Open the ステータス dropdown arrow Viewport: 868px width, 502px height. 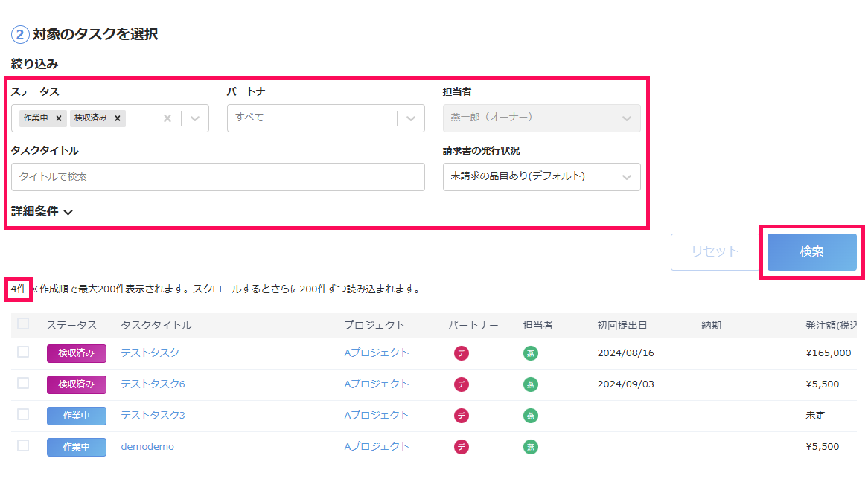(195, 118)
